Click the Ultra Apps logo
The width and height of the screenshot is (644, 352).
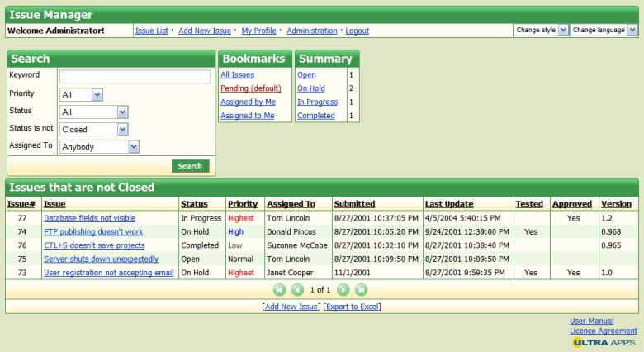pos(602,340)
